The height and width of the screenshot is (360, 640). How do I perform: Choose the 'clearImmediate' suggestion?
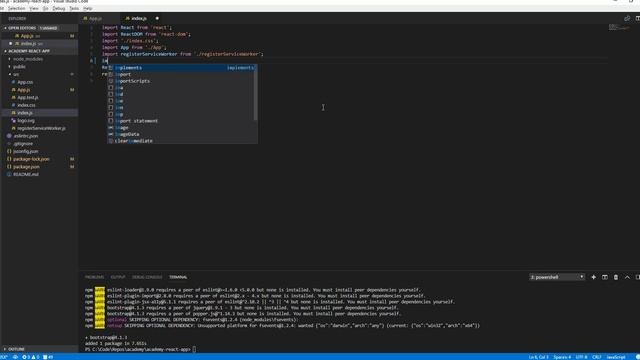point(181,141)
